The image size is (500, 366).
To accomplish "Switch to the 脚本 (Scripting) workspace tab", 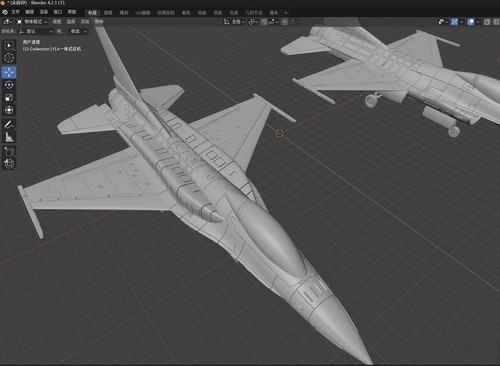I will coord(274,13).
